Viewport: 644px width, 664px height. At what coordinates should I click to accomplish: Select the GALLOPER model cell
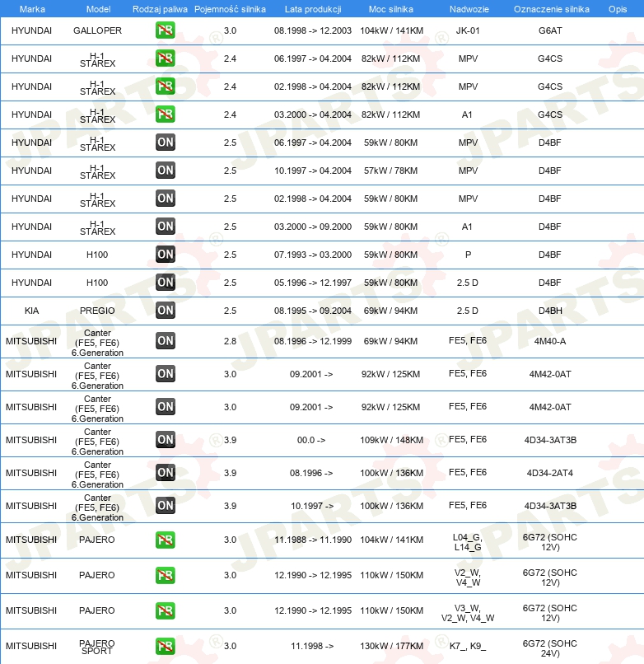[x=97, y=30]
